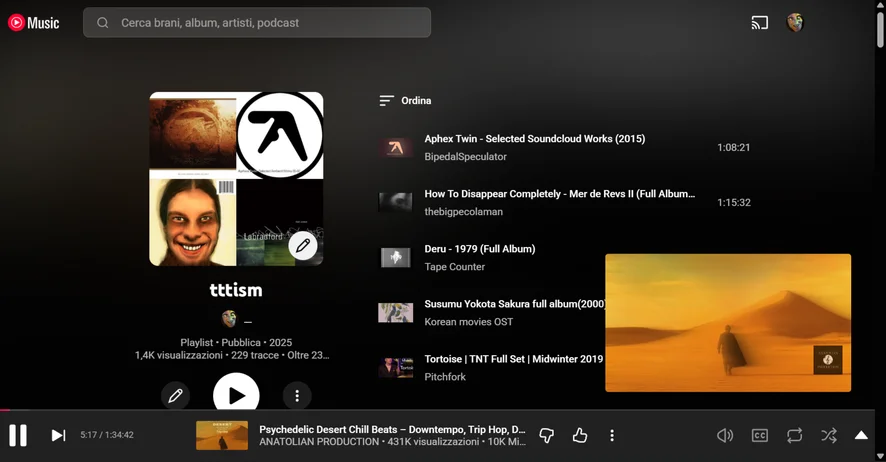Edit playlist using pencil button below title
Screen dimensions: 886x462
click(x=175, y=396)
